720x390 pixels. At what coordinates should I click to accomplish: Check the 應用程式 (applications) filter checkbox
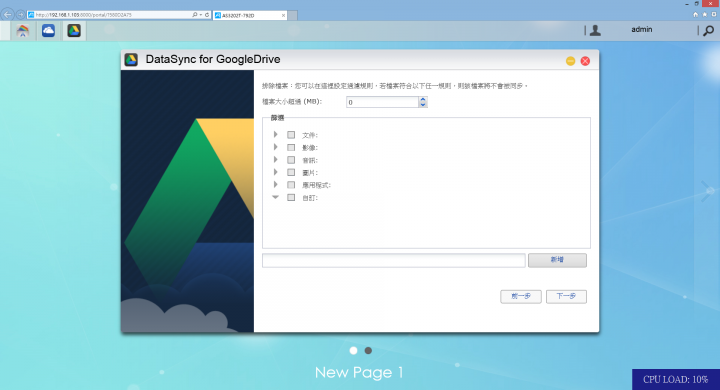[291, 185]
